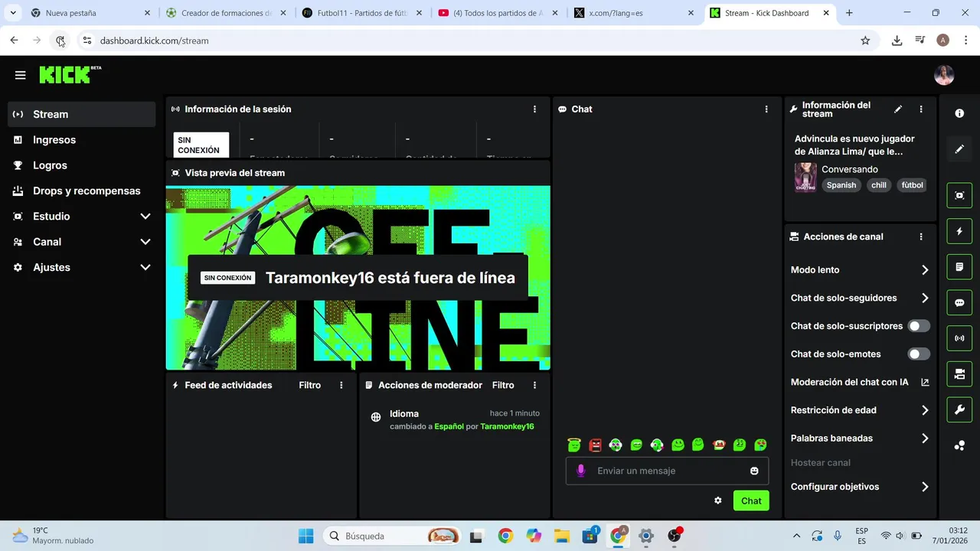Insert the angel halo emote
Image resolution: width=980 pixels, height=551 pixels.
[574, 445]
